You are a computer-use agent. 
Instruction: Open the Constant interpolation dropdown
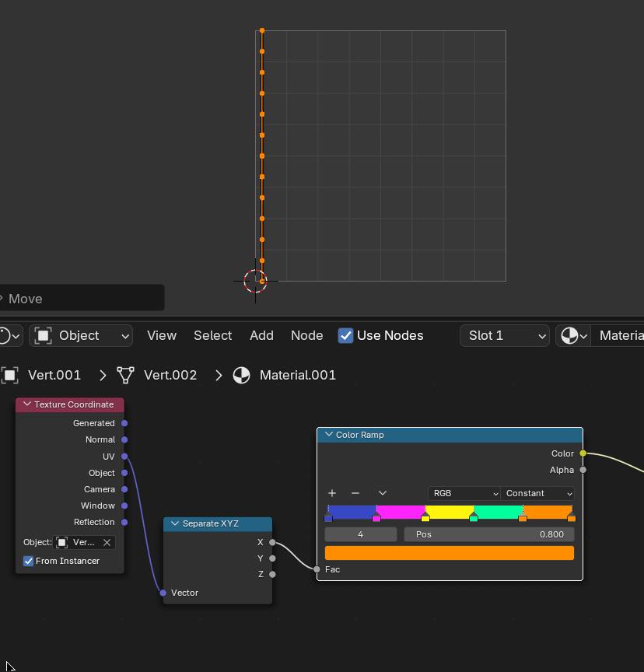coord(537,493)
